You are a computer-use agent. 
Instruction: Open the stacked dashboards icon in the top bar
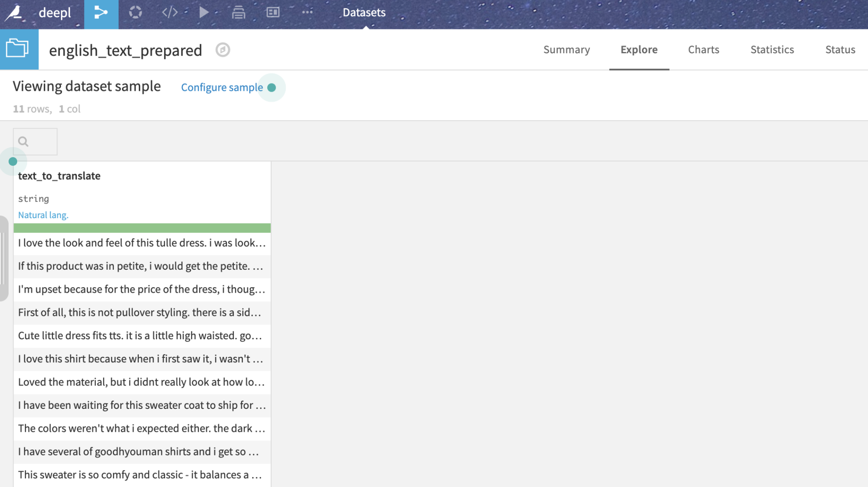pos(238,13)
